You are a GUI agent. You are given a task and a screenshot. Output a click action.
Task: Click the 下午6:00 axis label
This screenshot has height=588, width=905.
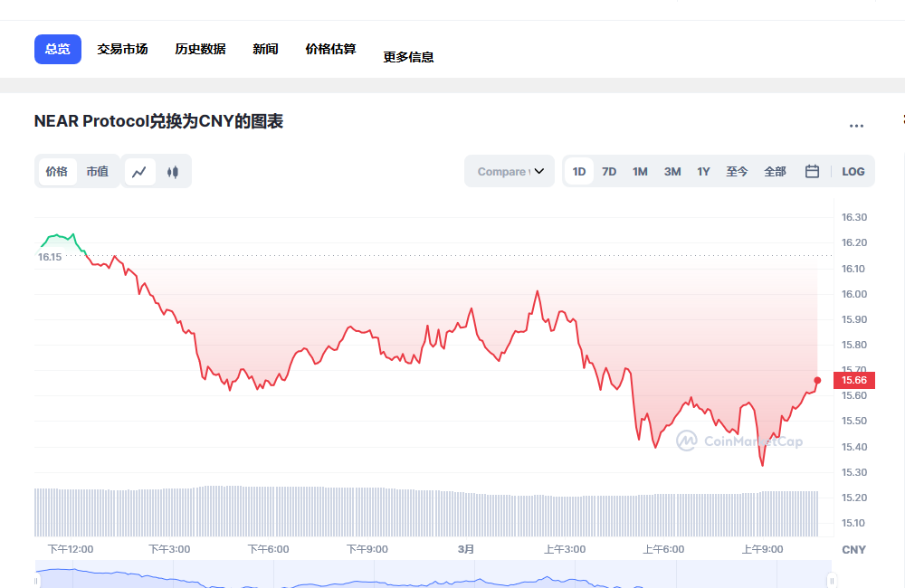[269, 549]
